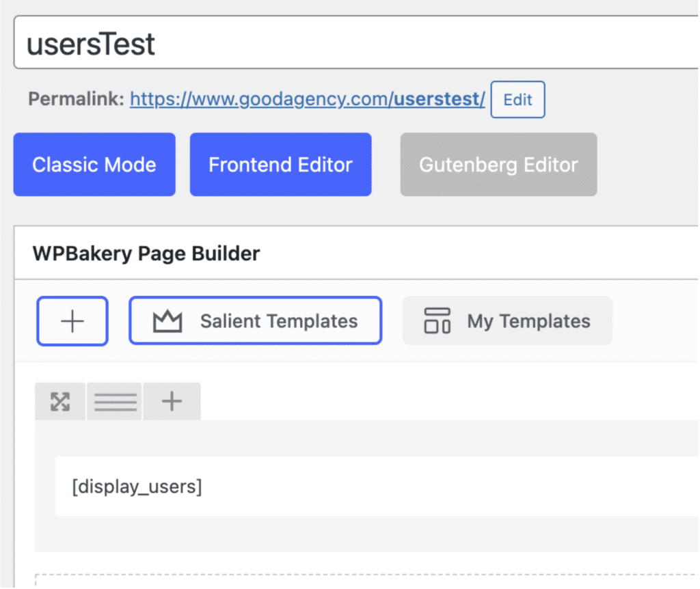Open the row layout options icon
Image resolution: width=700 pixels, height=589 pixels.
coord(113,401)
